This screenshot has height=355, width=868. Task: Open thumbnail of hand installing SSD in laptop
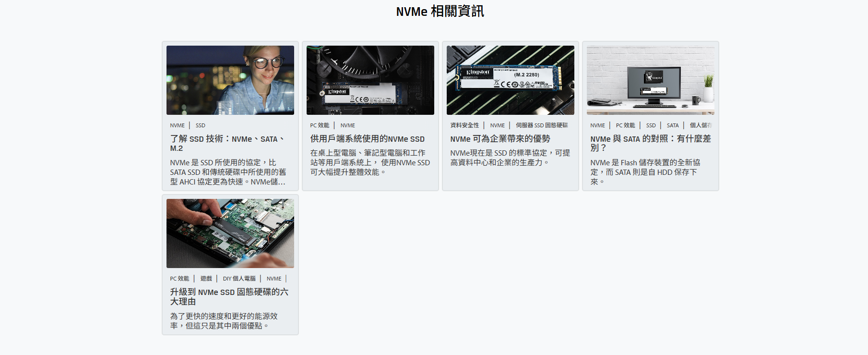click(230, 233)
